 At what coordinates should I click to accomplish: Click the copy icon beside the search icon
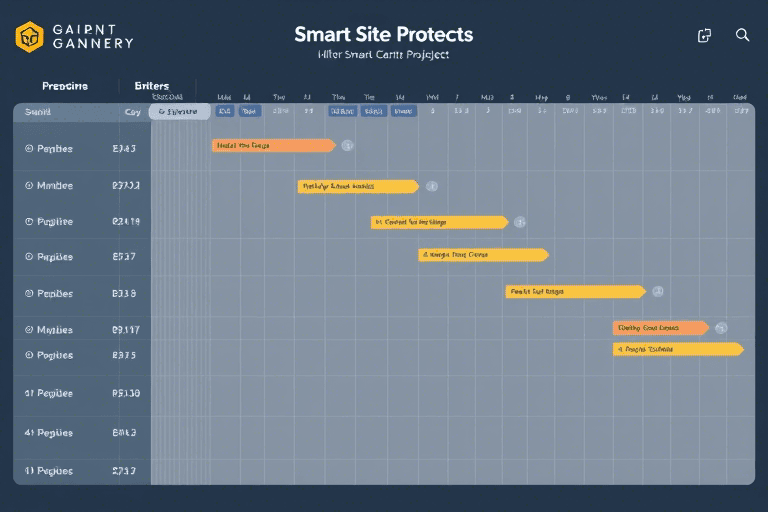click(x=704, y=35)
